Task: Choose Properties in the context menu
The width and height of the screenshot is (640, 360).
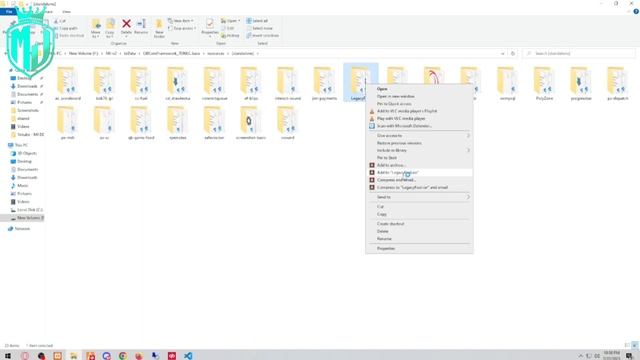Action: (x=420, y=248)
